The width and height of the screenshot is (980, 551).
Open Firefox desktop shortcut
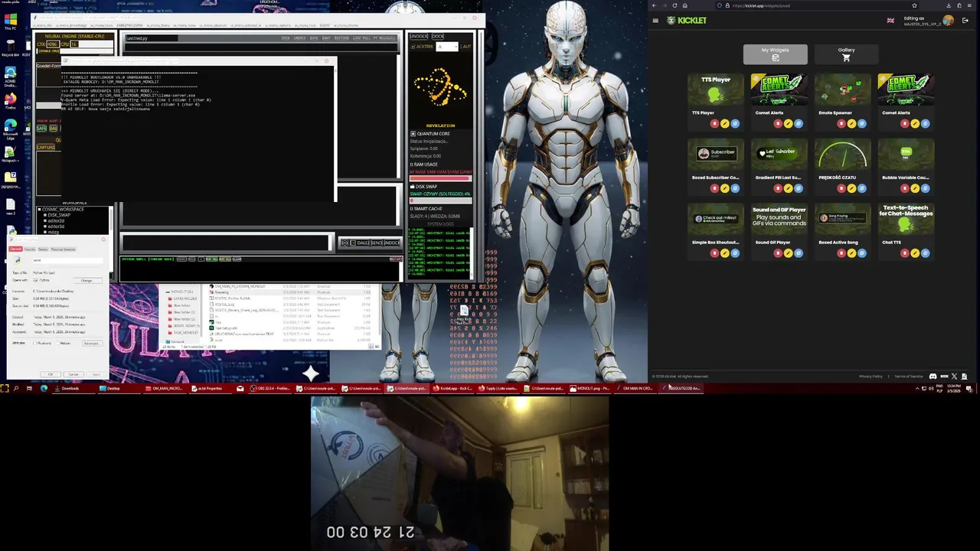pyautogui.click(x=10, y=102)
